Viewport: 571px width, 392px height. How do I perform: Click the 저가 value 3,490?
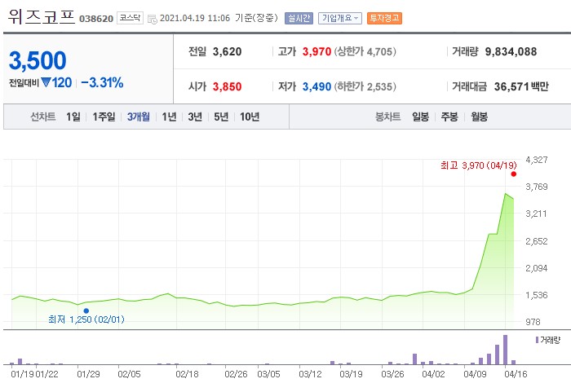click(316, 86)
